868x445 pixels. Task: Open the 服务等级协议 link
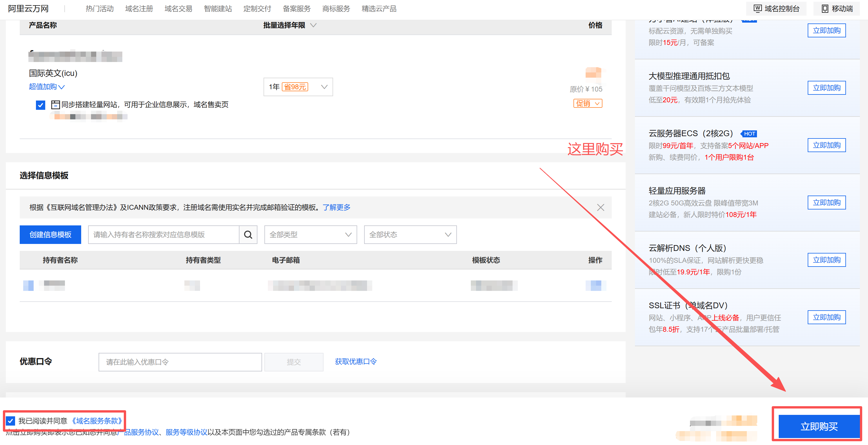(186, 432)
